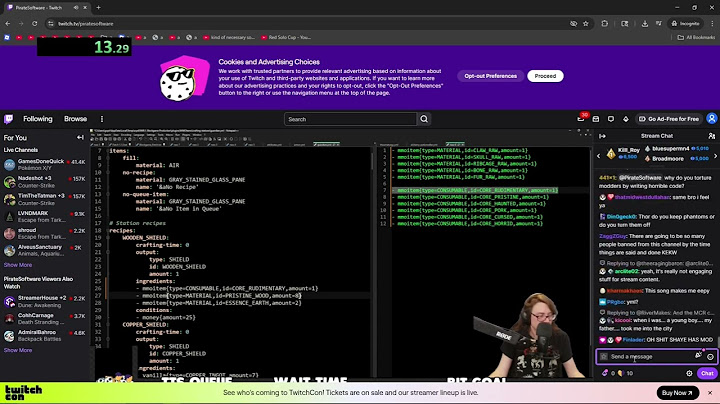Viewport: 720px width, 404px height.
Task: Open CohhCarnage channel in sidebar
Action: 44,319
